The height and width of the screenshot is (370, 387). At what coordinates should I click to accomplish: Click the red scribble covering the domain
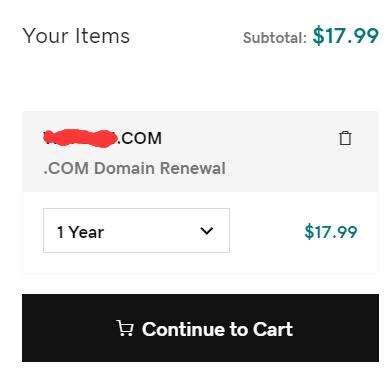click(81, 138)
